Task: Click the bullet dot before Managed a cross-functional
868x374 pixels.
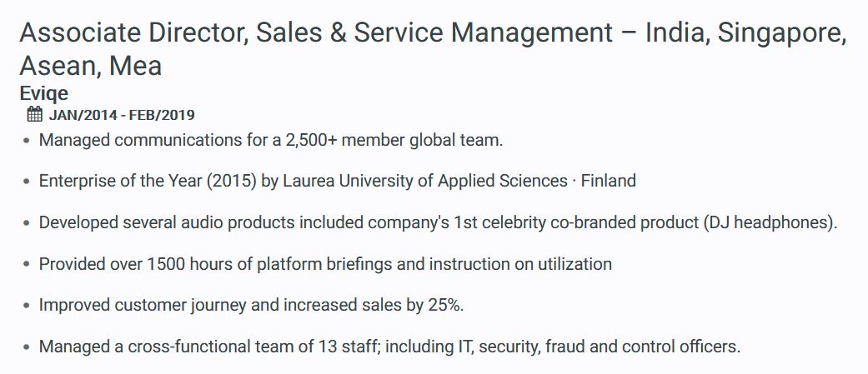Action: pos(27,348)
